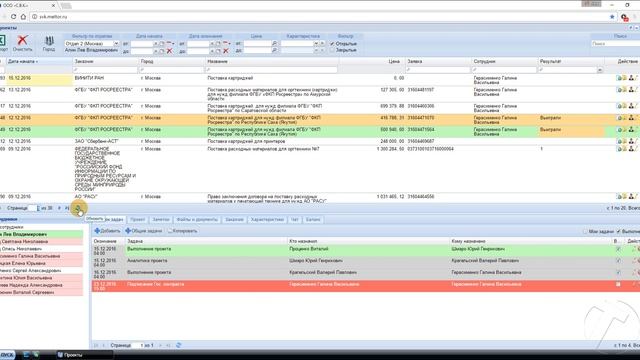Click globe view icon in ВИНИТИ РАН row
The image size is (640, 360).
[619, 78]
